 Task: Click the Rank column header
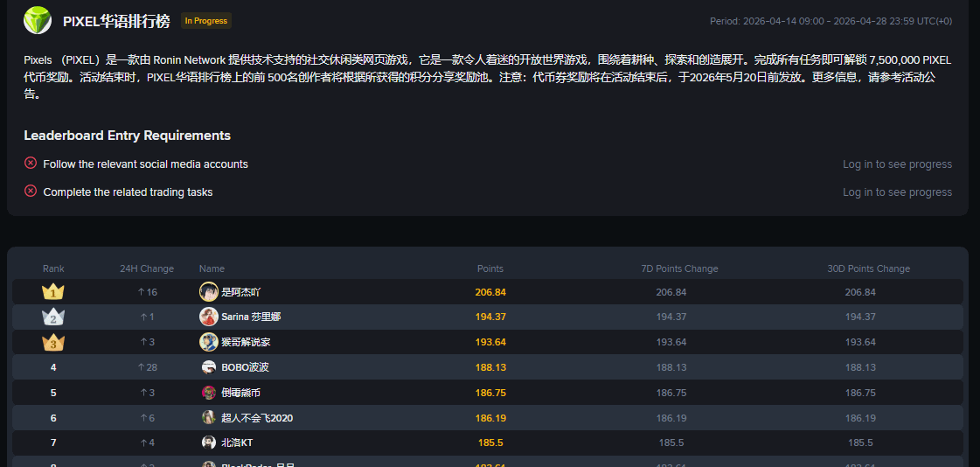53,268
